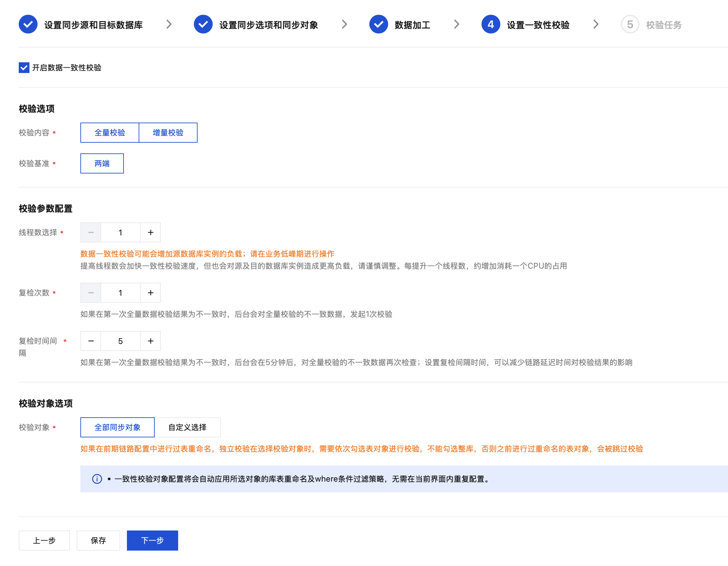
Task: Increase 复检时间间隔 with the plus button
Action: [x=151, y=341]
